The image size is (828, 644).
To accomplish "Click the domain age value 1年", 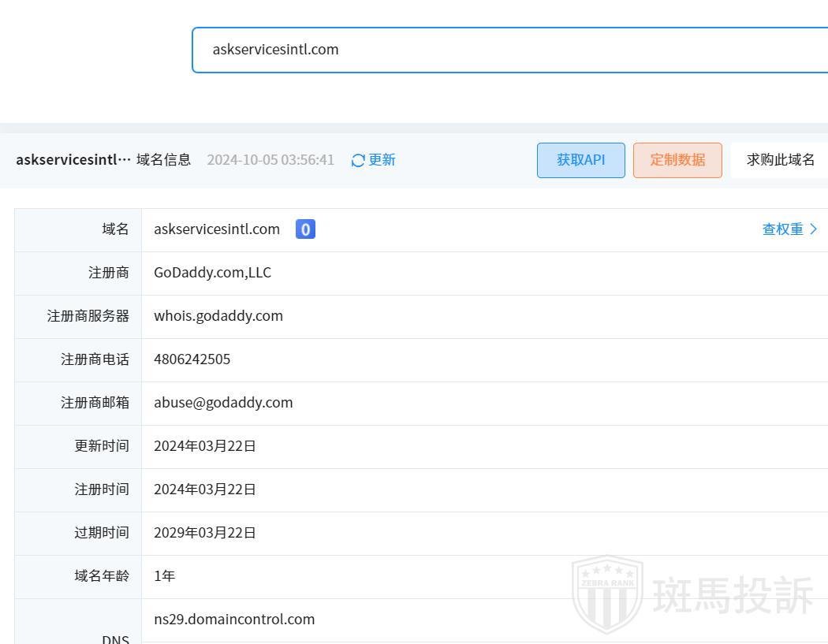I will point(165,576).
